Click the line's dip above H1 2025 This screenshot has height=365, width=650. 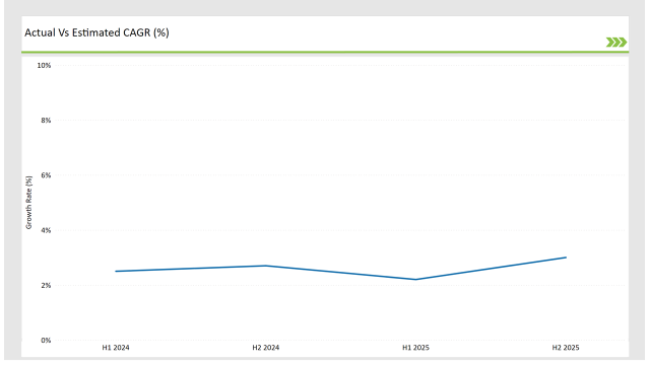[416, 280]
